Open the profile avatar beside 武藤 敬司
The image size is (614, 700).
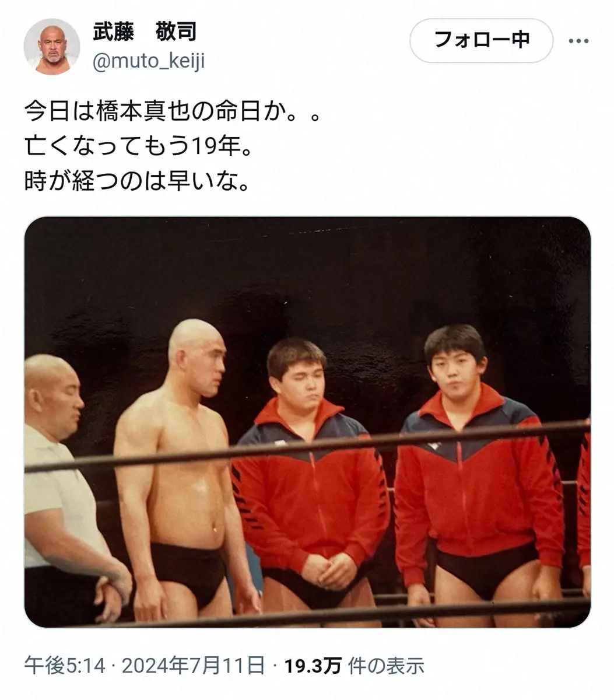[51, 46]
